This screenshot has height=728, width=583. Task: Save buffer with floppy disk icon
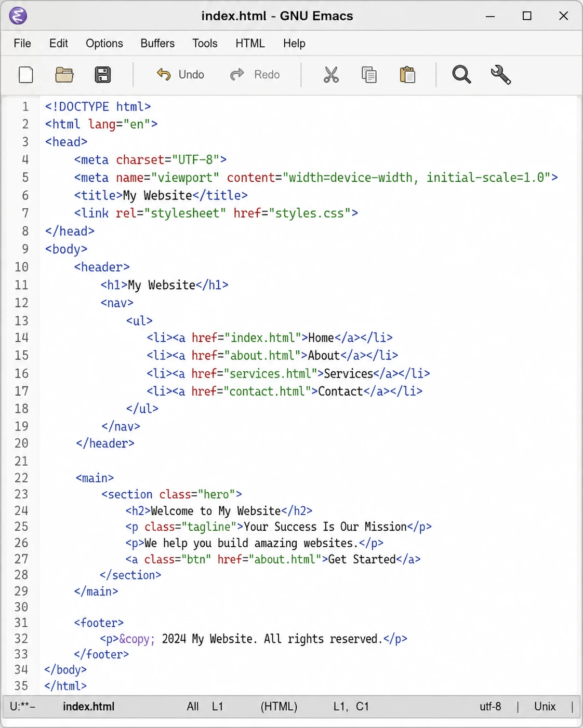tap(103, 75)
